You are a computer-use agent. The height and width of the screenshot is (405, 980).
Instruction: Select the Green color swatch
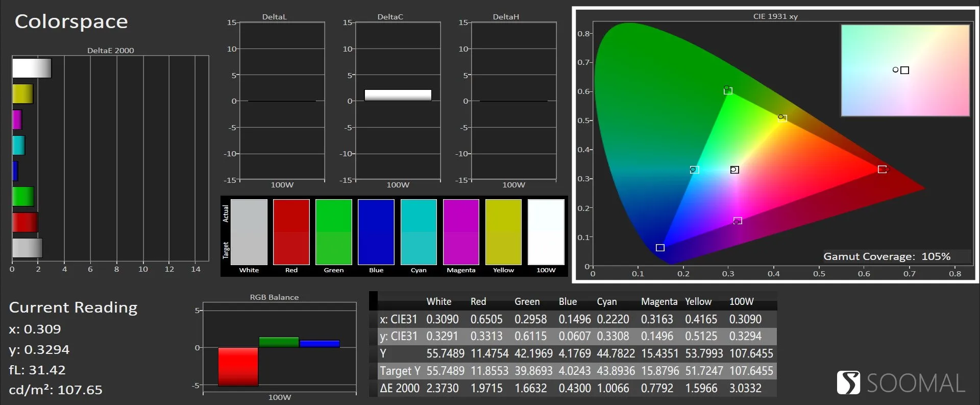pyautogui.click(x=334, y=232)
